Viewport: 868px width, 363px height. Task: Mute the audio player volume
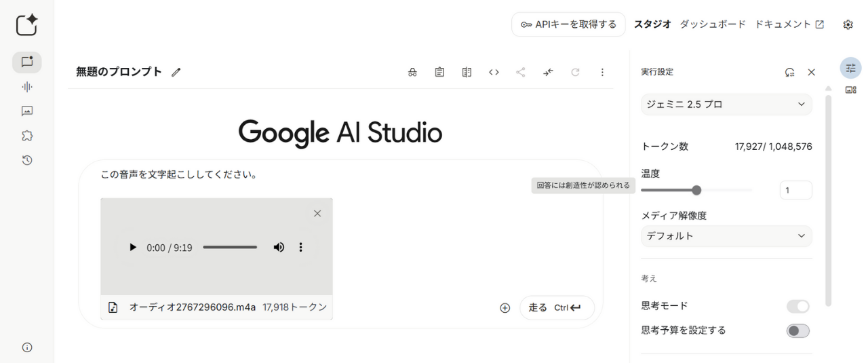click(279, 248)
